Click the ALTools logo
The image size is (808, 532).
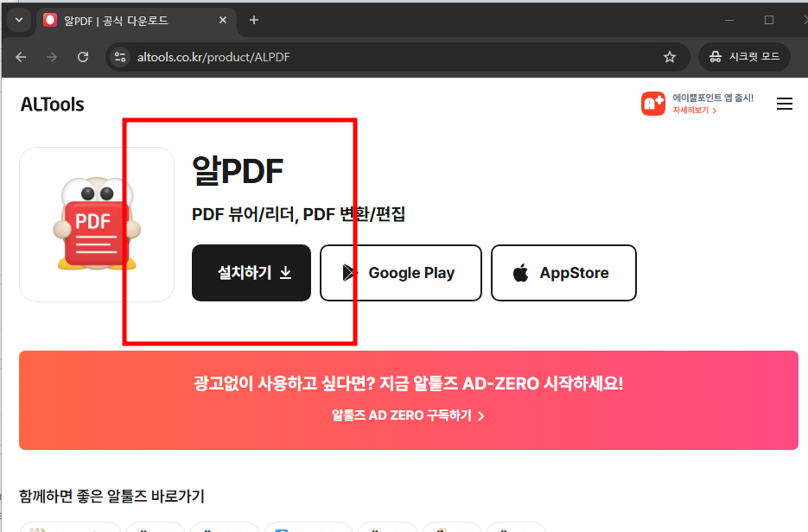[x=52, y=104]
